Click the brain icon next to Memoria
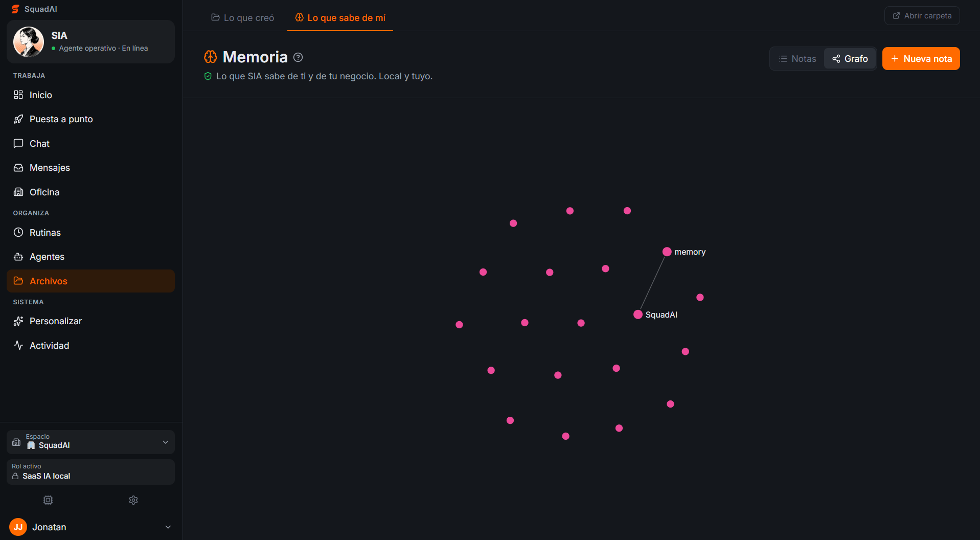Image resolution: width=980 pixels, height=540 pixels. 211,57
